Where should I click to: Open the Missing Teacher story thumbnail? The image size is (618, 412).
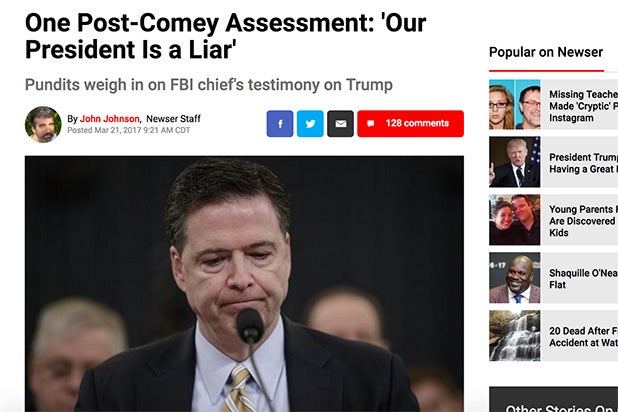[515, 104]
